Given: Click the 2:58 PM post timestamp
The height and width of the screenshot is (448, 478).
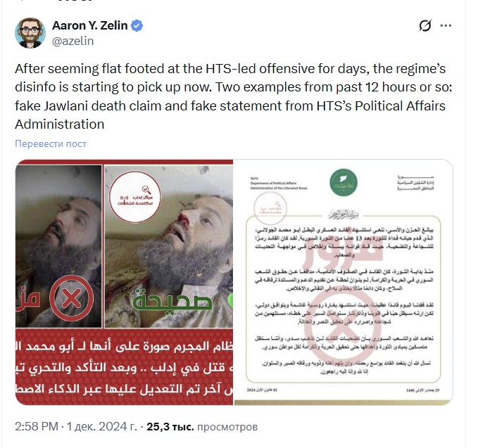Looking at the screenshot, I should point(37,427).
